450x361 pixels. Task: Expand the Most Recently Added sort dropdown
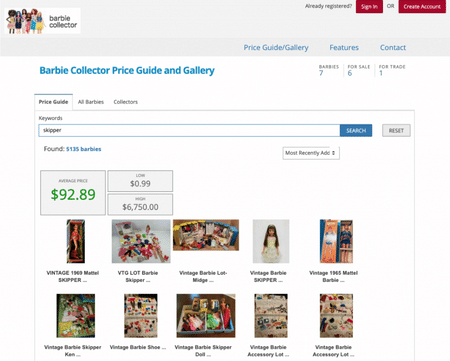pyautogui.click(x=311, y=153)
